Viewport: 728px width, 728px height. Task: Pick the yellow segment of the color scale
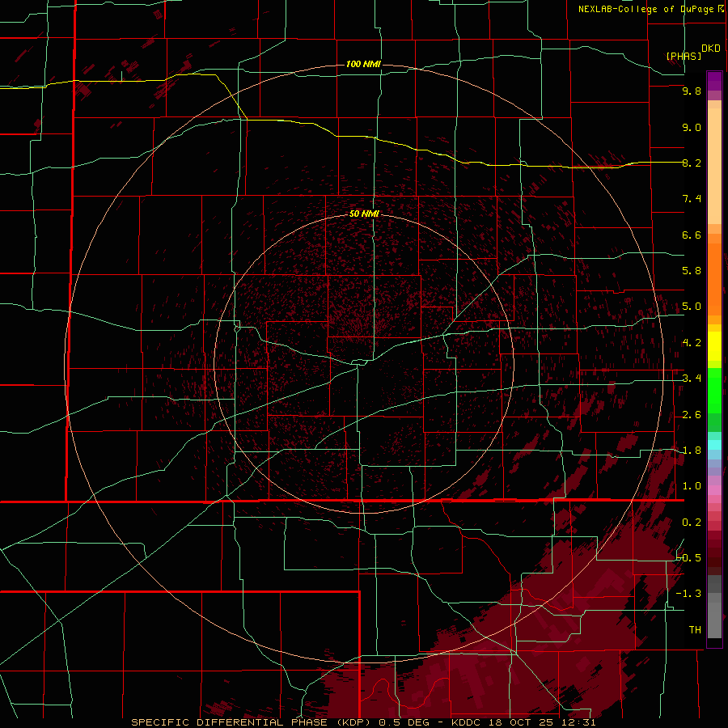[714, 346]
